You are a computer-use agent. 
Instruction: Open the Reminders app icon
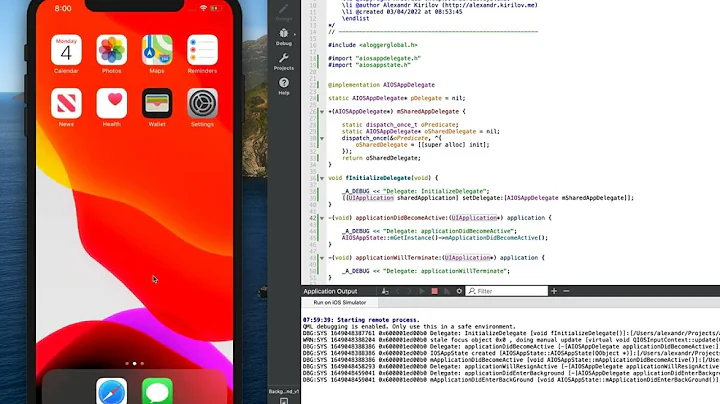202,50
